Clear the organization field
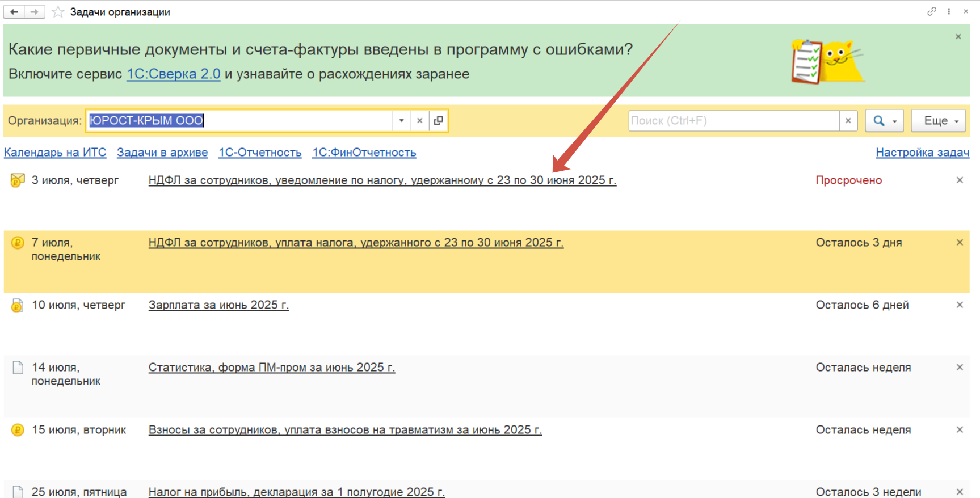Viewport: 980px width, 498px height. pyautogui.click(x=420, y=121)
